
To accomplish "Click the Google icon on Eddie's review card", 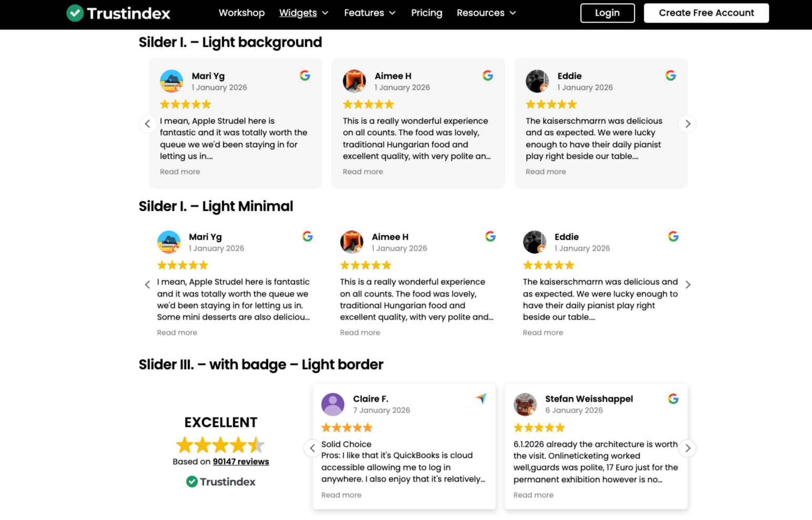I will coord(671,75).
